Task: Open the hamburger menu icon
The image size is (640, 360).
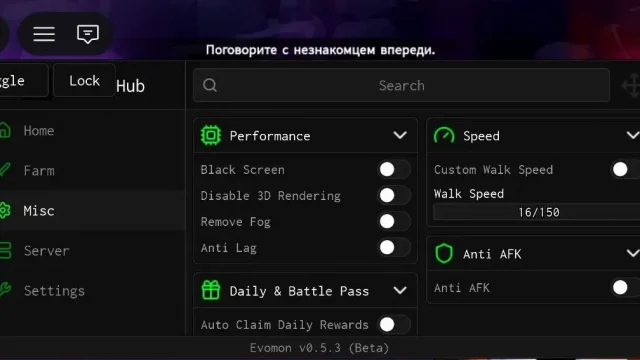Action: [x=44, y=34]
